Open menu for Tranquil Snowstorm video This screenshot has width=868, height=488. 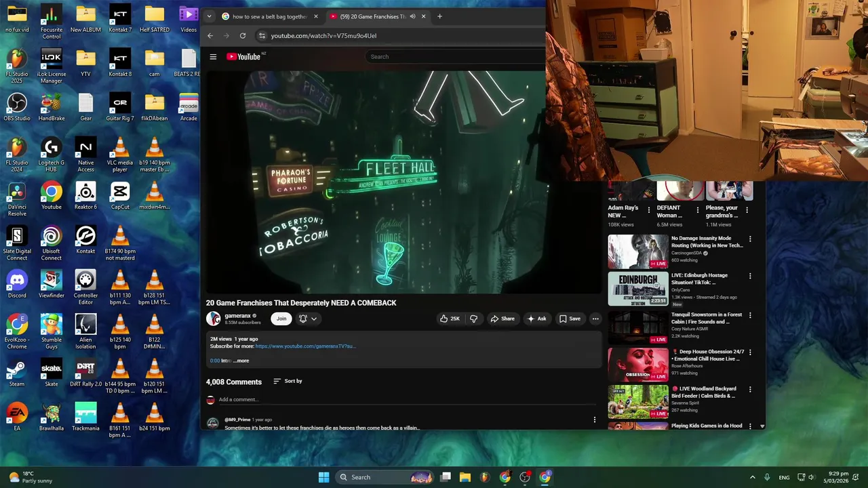click(750, 315)
